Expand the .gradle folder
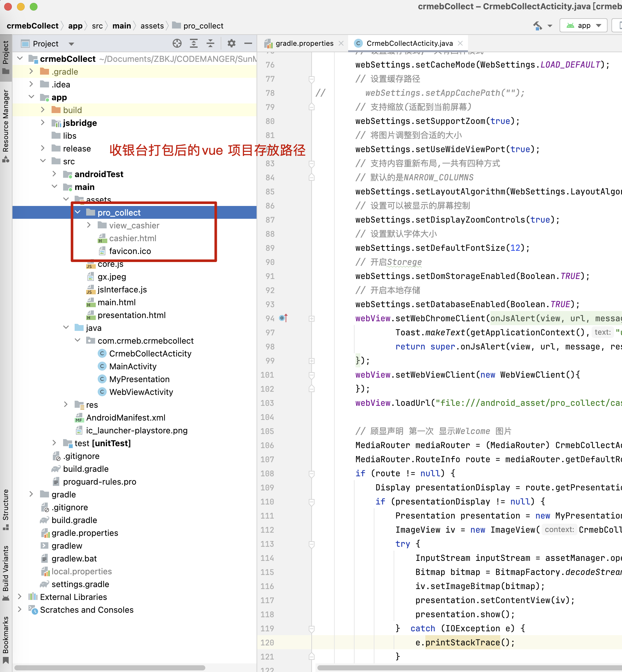This screenshot has height=672, width=622. click(31, 71)
